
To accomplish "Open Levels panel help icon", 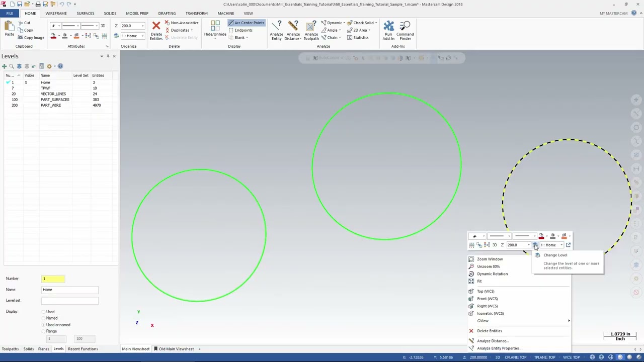I will 60,66.
